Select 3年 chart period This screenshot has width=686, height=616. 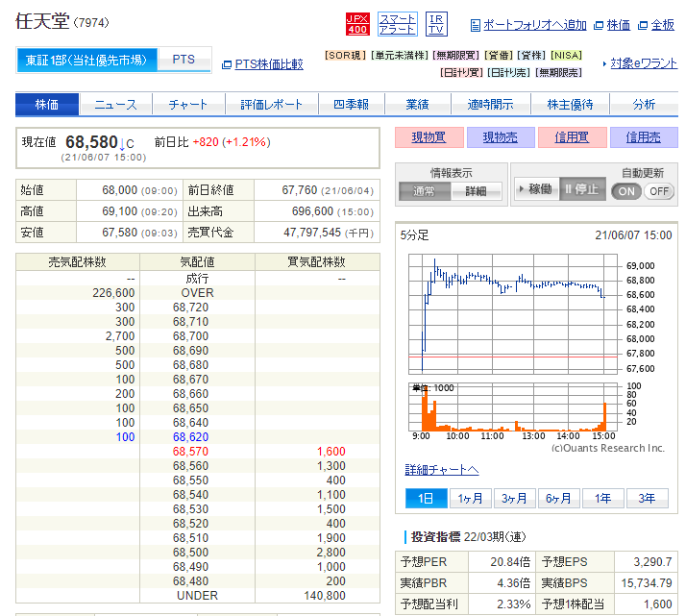coord(647,499)
